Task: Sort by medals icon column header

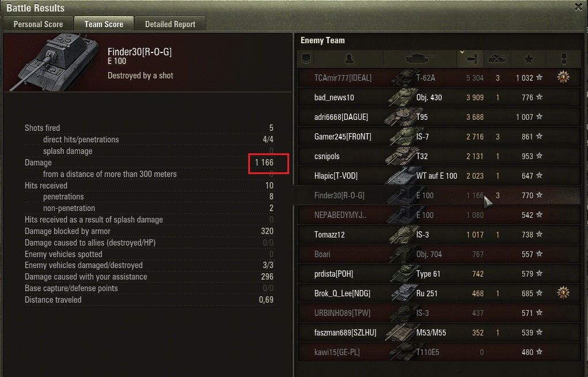Action: [x=563, y=59]
